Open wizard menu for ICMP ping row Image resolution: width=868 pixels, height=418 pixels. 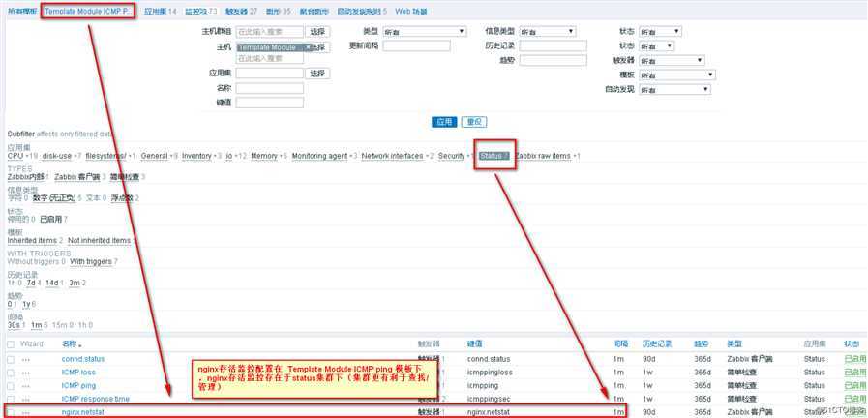tap(25, 386)
